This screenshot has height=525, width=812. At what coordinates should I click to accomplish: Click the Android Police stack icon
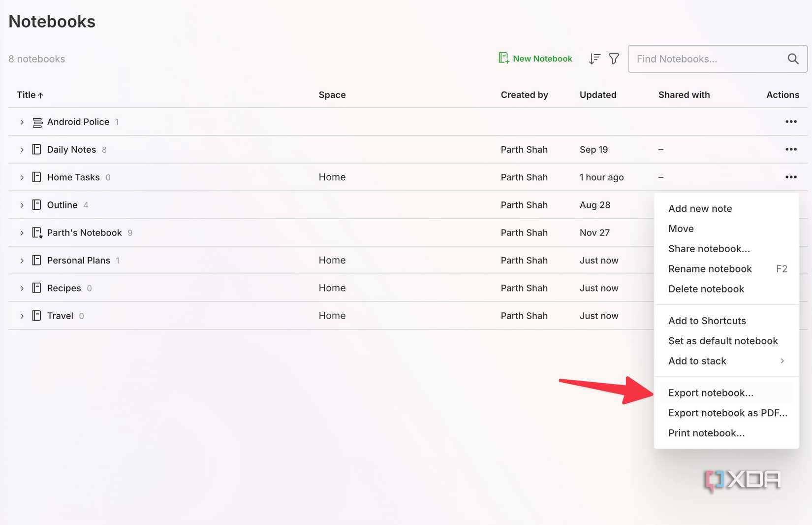coord(37,122)
